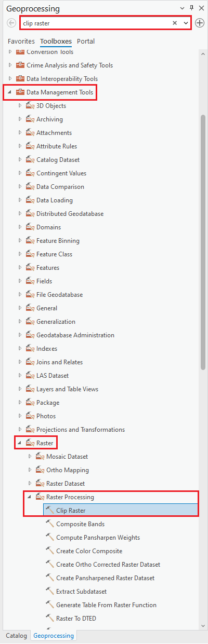Expand the Archiving toolset
Viewport: 208px width, 644px height.
click(x=20, y=119)
